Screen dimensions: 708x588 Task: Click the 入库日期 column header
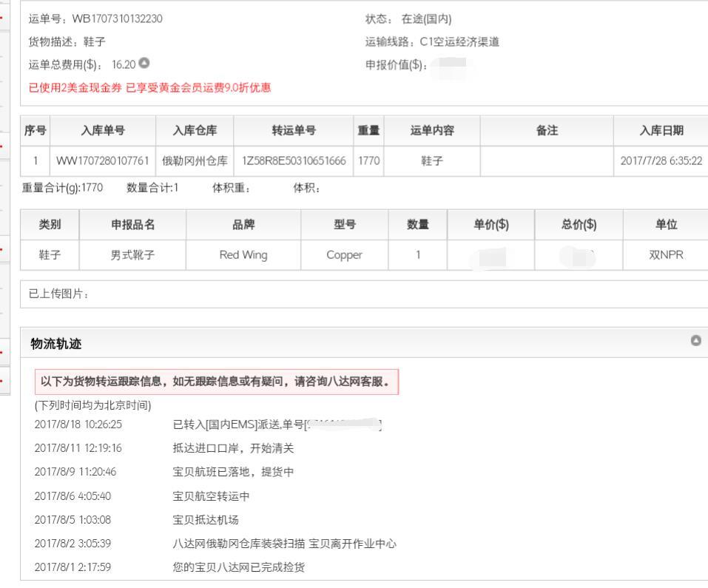661,131
